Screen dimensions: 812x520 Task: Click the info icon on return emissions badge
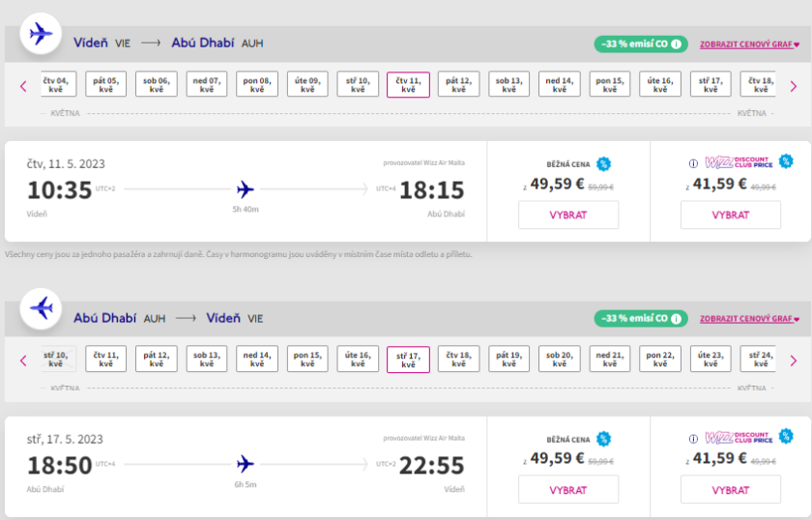677,318
